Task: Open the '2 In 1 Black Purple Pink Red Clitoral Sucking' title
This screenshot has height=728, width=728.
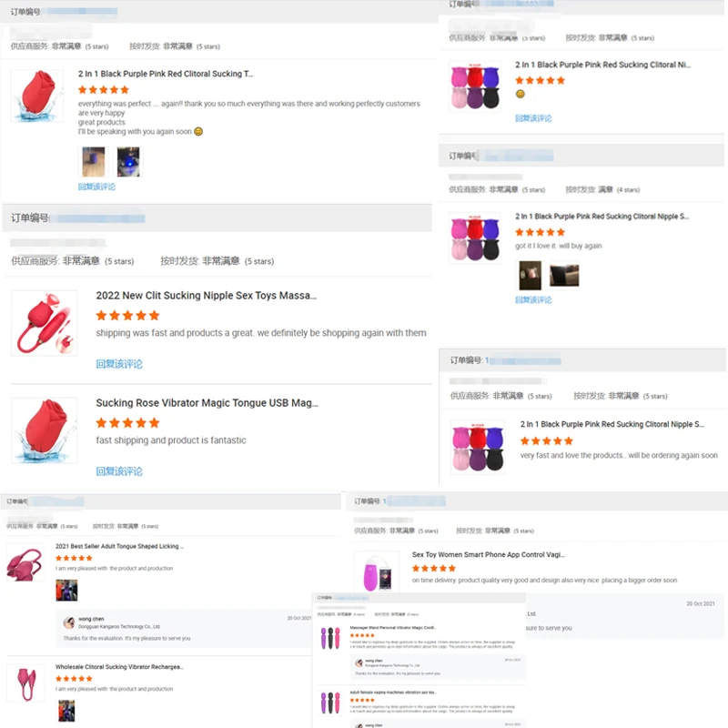Action: [x=166, y=74]
